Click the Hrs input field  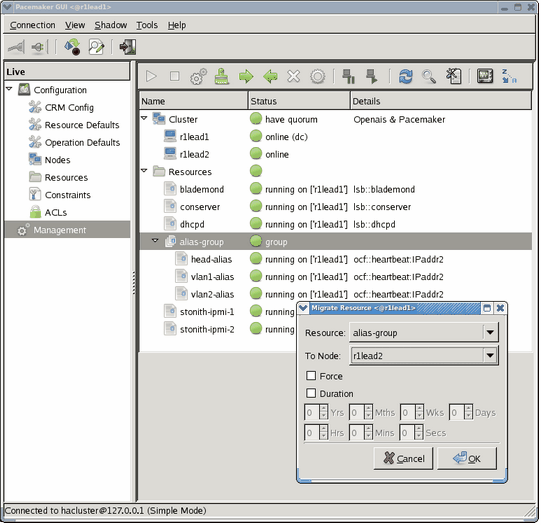click(x=312, y=433)
